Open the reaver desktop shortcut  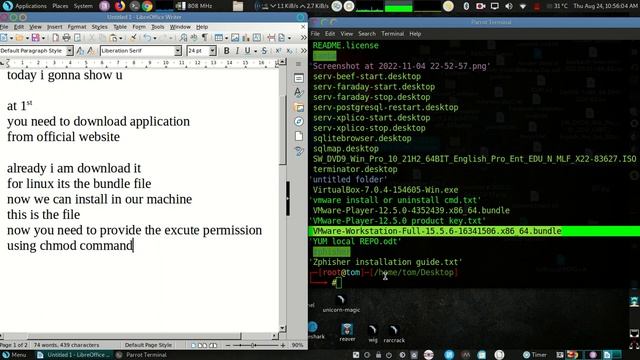(x=347, y=332)
